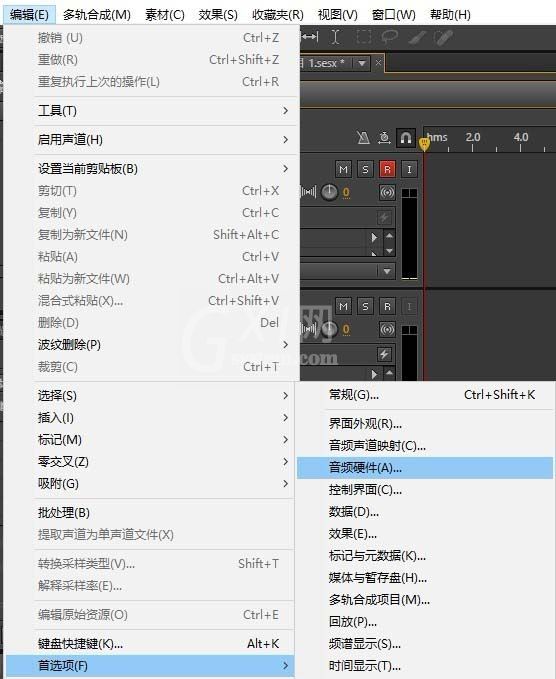Open 多轨合成项目(M)... preferences
The image size is (556, 679).
[425, 600]
